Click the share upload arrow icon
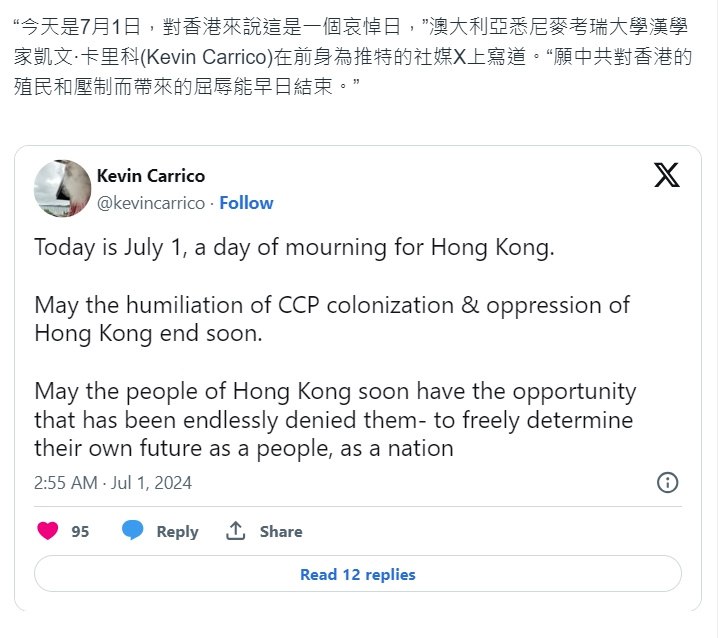The width and height of the screenshot is (718, 638). pos(235,531)
